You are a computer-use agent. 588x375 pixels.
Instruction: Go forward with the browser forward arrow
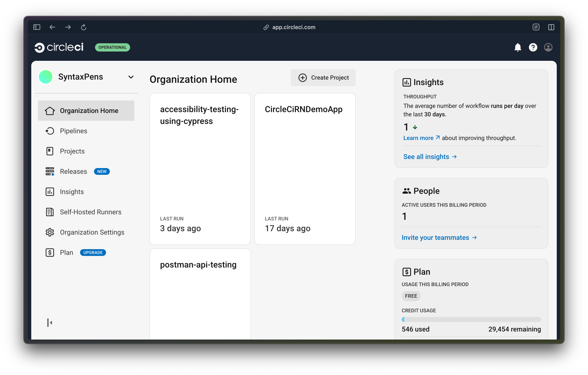68,27
